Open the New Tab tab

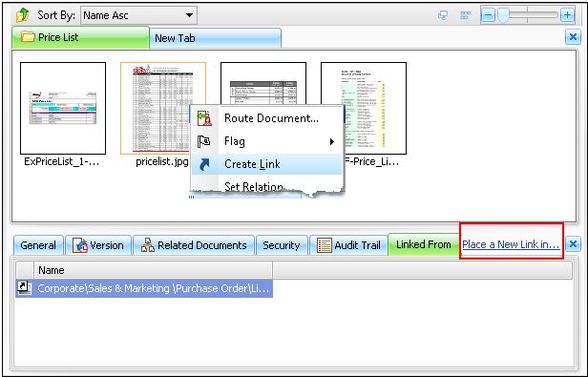(216, 38)
